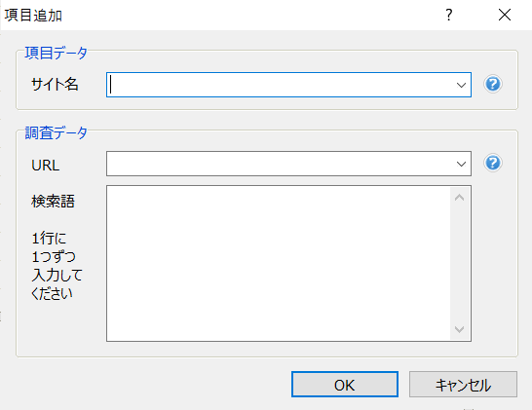Click the 項目データ group heading
532x410 pixels.
point(56,53)
